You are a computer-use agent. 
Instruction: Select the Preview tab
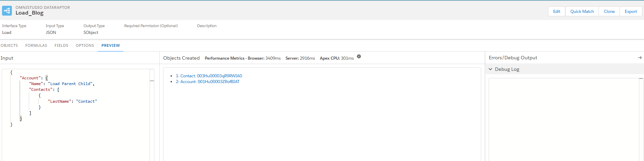(111, 45)
